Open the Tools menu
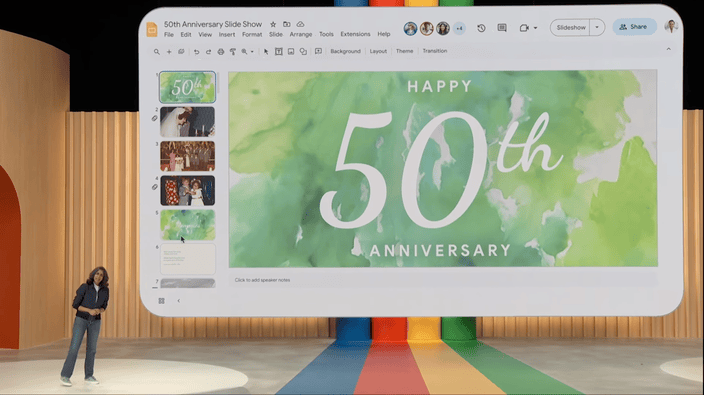704x395 pixels. pyautogui.click(x=326, y=35)
